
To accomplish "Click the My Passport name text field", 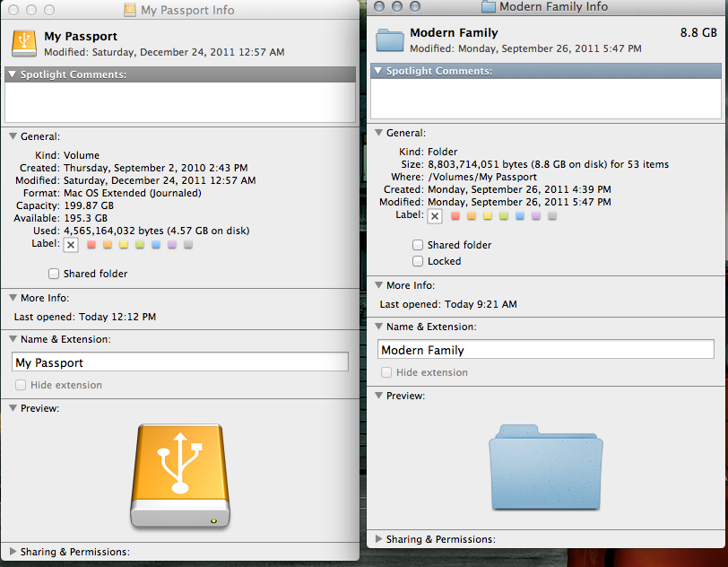I will point(180,362).
